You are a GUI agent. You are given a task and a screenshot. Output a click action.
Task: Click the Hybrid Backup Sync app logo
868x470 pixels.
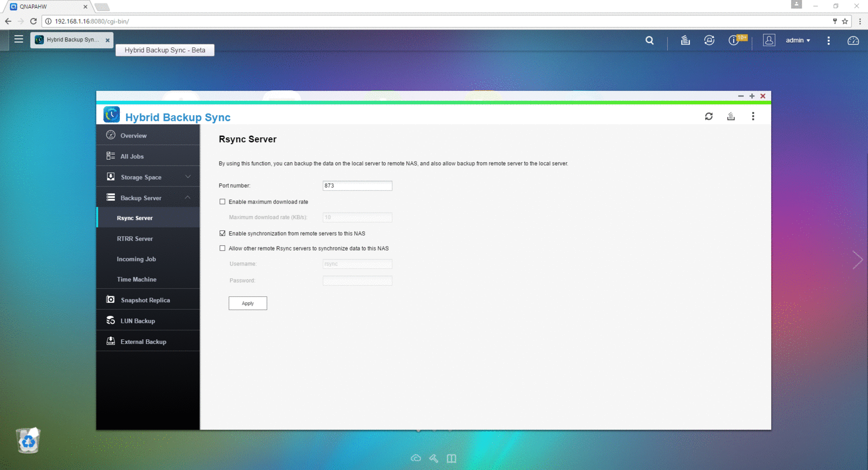111,115
